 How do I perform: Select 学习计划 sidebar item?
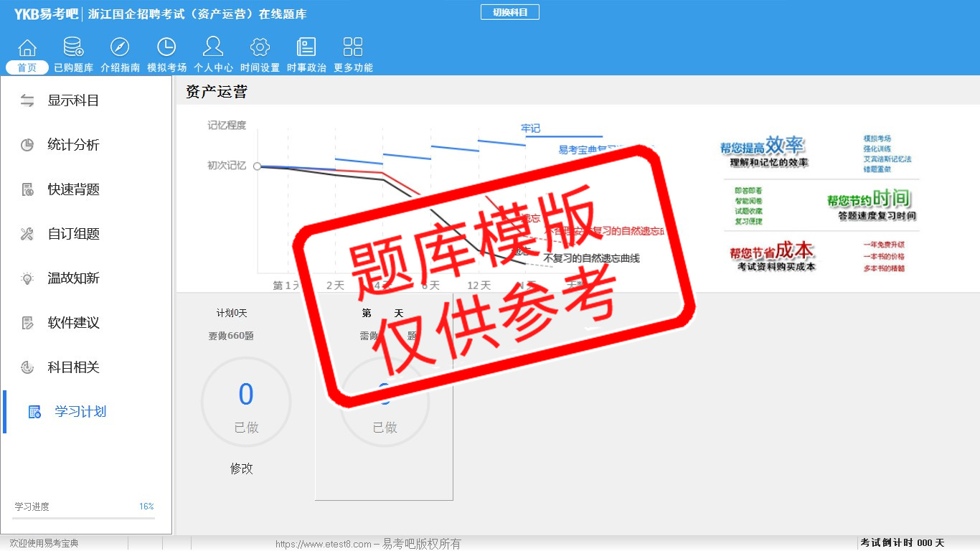point(80,412)
